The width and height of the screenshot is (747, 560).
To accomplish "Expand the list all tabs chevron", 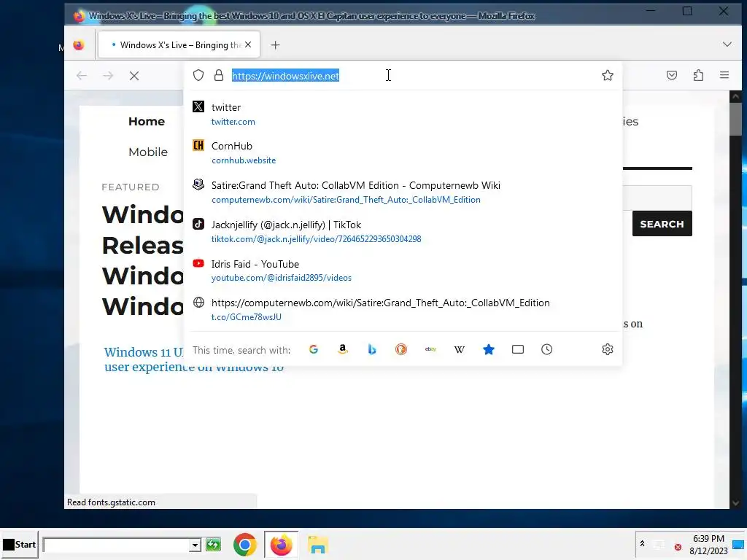I will pos(727,44).
